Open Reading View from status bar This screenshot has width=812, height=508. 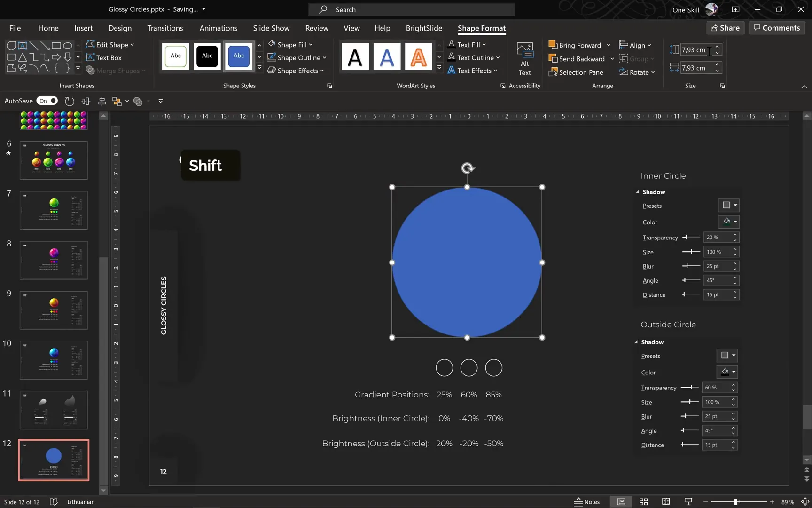[666, 502]
